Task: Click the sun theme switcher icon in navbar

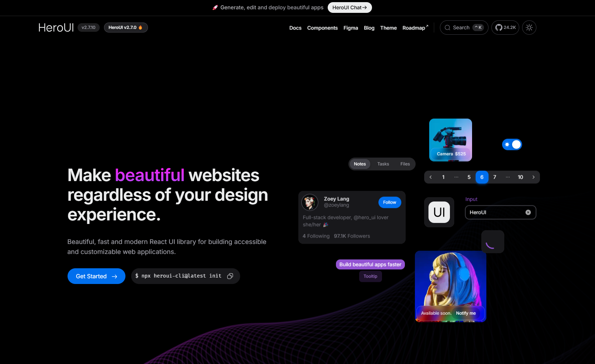Action: 529,28
